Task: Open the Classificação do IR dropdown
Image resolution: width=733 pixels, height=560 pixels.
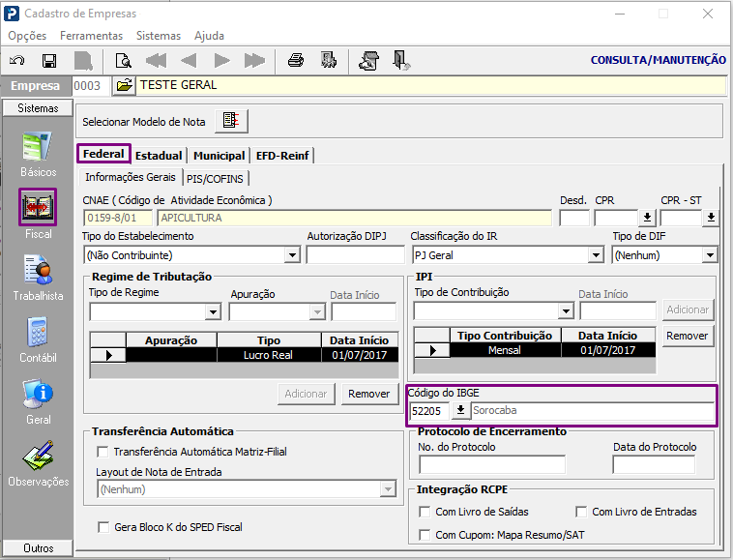Action: tap(596, 255)
